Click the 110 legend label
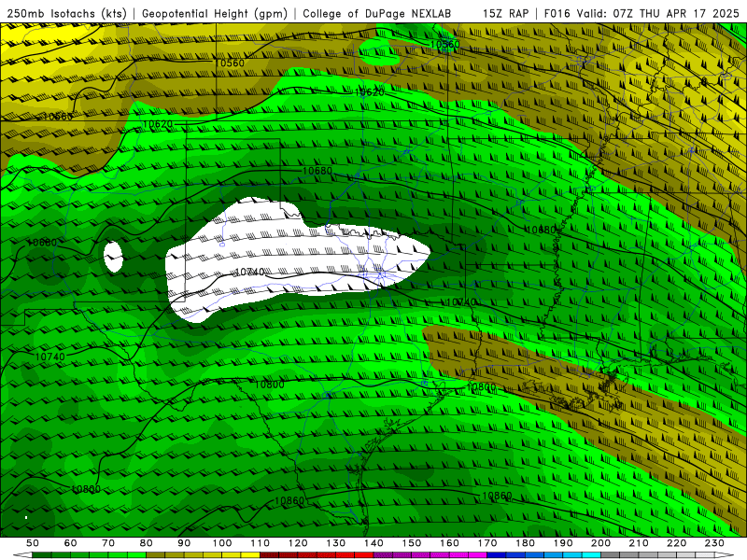Image resolution: width=747 pixels, height=560 pixels. pos(261,543)
